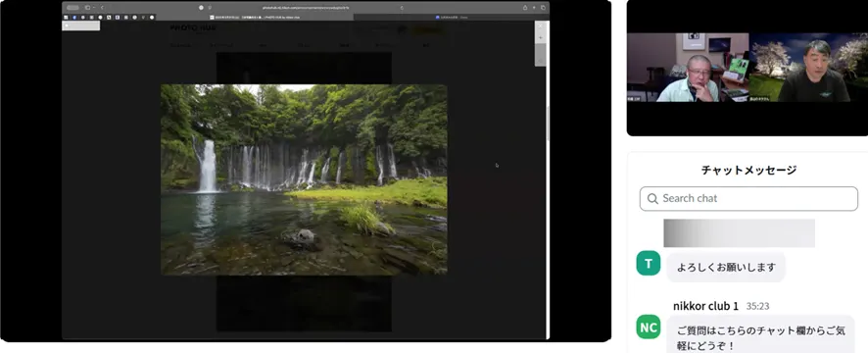Click the "チャットメッセージ" heading
This screenshot has height=353, width=868.
pos(748,171)
